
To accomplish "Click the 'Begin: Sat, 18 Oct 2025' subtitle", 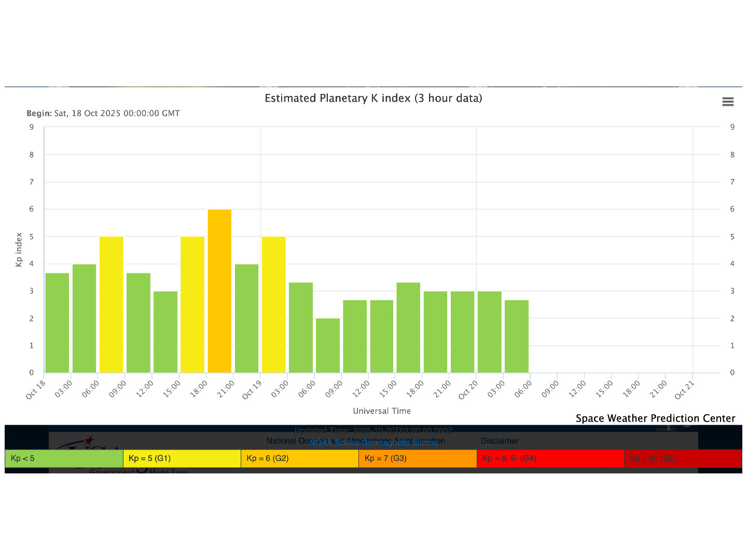I will click(x=103, y=114).
